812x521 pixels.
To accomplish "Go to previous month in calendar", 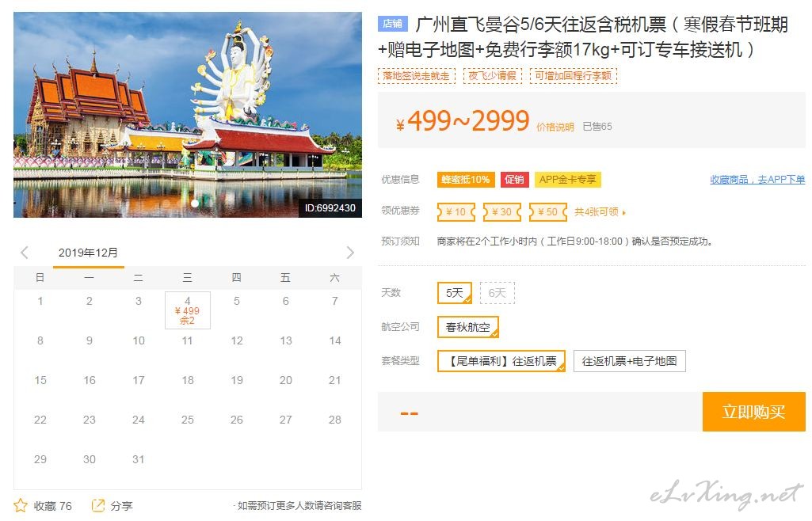I will pyautogui.click(x=24, y=253).
